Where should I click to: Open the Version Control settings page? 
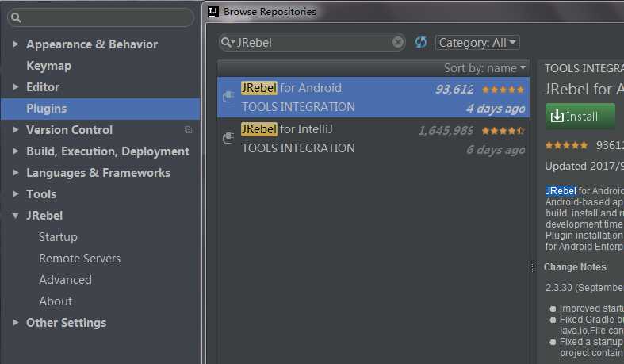[x=69, y=130]
